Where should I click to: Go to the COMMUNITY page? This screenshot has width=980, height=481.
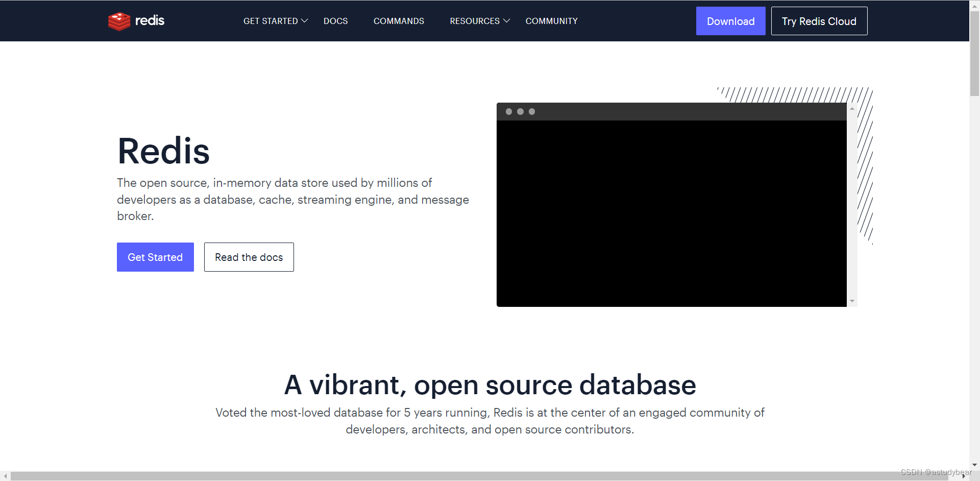tap(552, 21)
